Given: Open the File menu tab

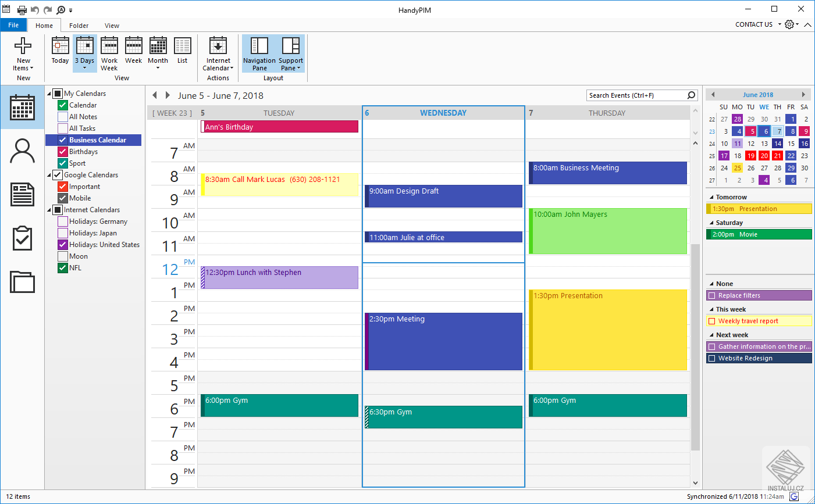Looking at the screenshot, I should [13, 25].
